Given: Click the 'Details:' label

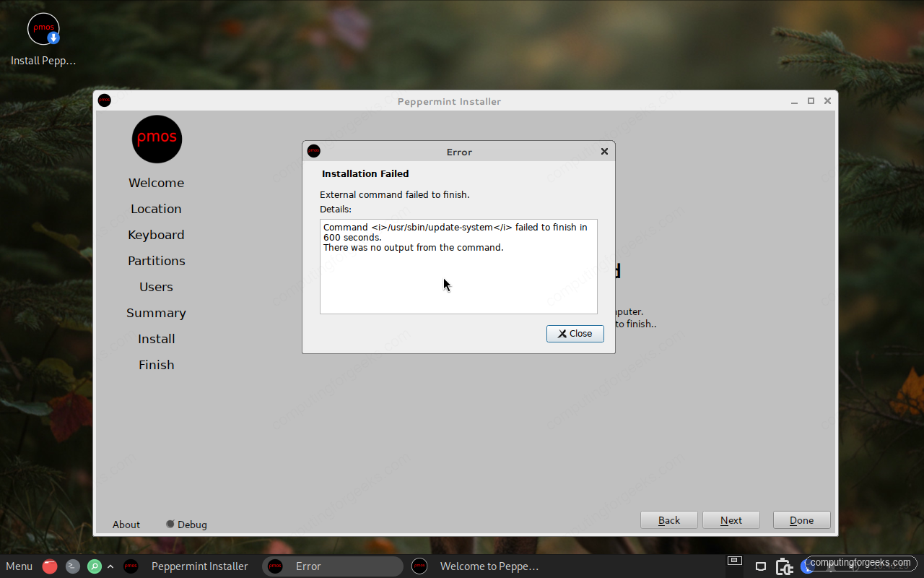Looking at the screenshot, I should (x=336, y=209).
